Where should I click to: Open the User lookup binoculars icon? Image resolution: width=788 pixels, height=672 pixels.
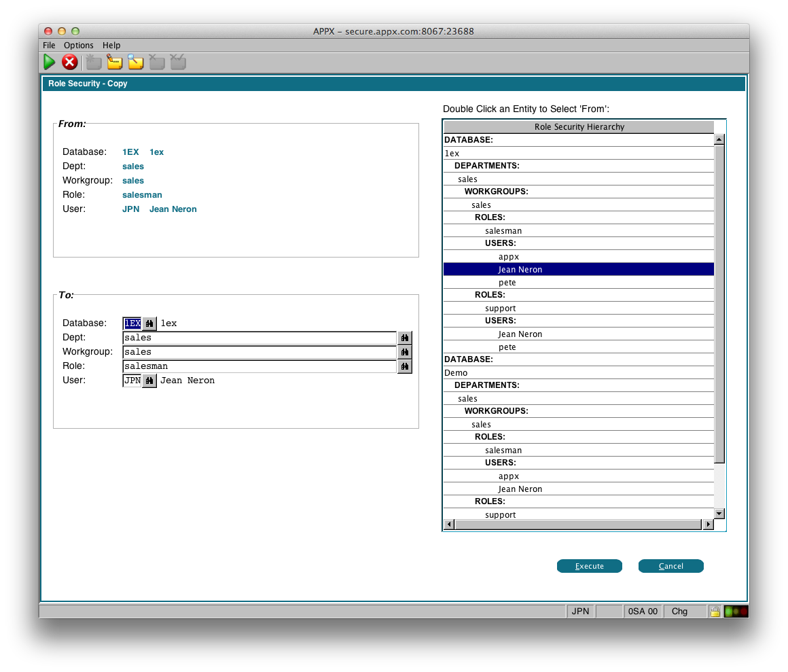[149, 381]
